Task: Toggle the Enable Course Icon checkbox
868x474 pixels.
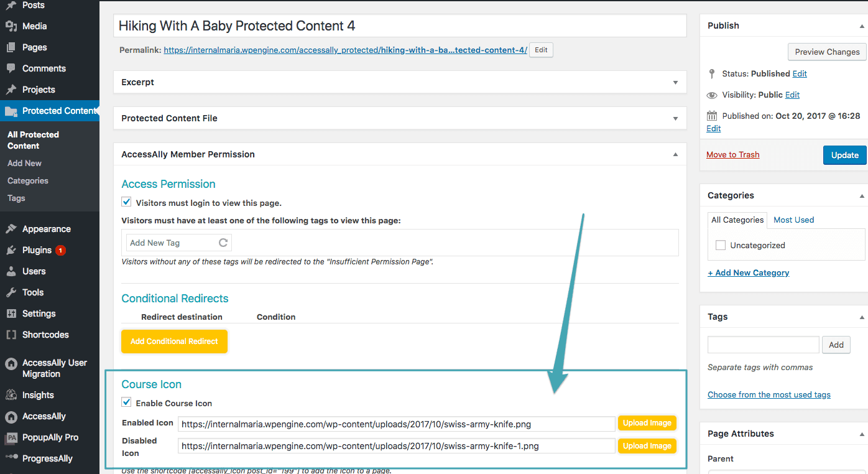Action: 127,402
